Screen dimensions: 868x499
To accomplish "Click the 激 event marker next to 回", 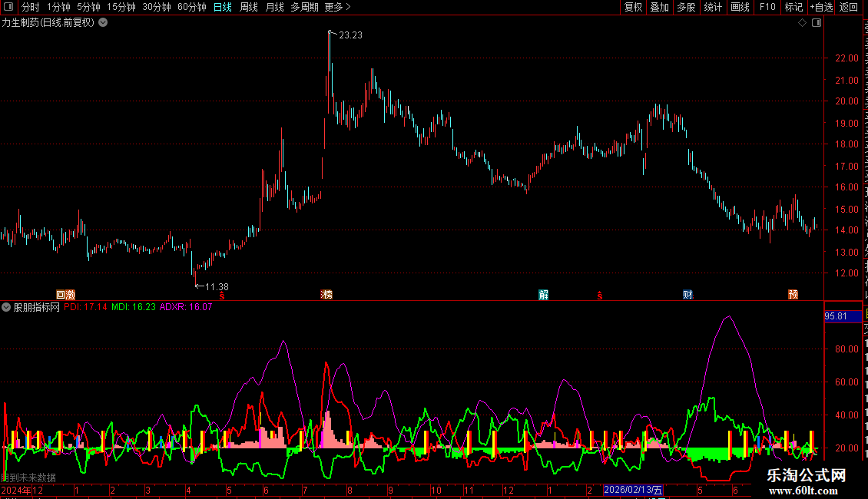I will pyautogui.click(x=71, y=295).
